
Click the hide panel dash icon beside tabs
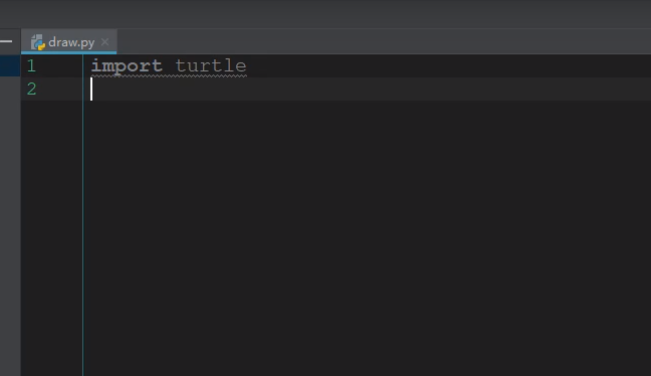click(6, 41)
